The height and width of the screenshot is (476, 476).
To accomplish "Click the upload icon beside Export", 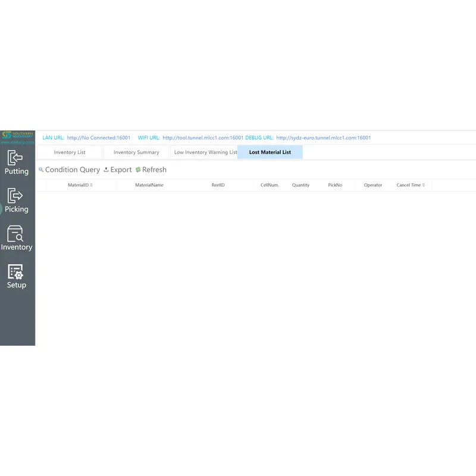I will point(105,170).
